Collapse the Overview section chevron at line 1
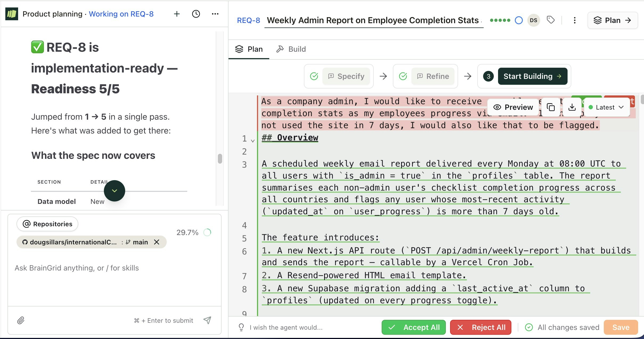 tap(253, 140)
